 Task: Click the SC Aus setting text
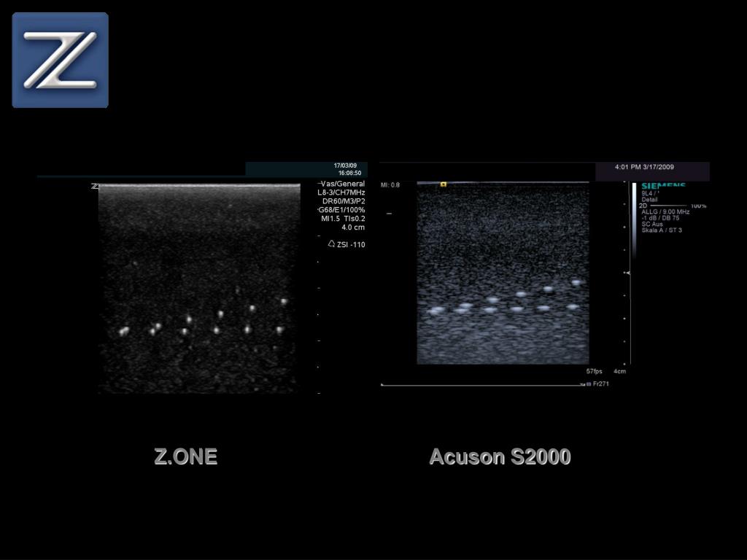click(652, 224)
